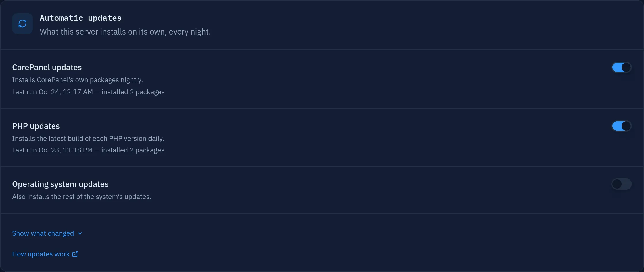
Task: Click 'Installs the latest build of each PHP' description
Action: [88, 139]
